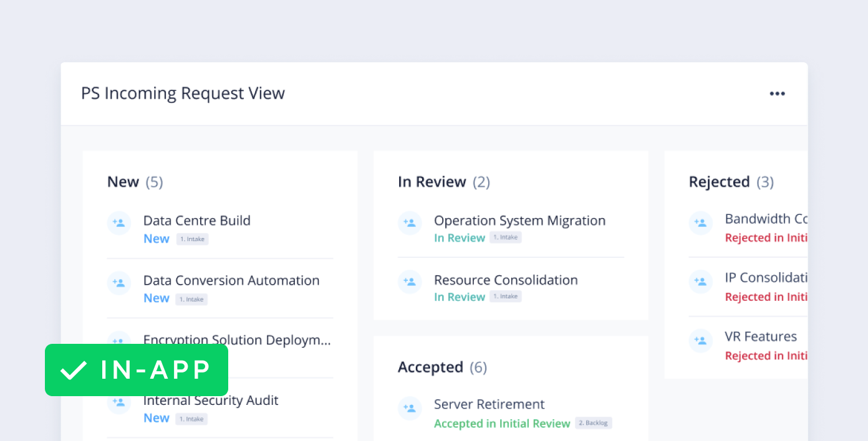Click the green IN-APP badge
Screen dimensions: 868x441
(x=137, y=370)
